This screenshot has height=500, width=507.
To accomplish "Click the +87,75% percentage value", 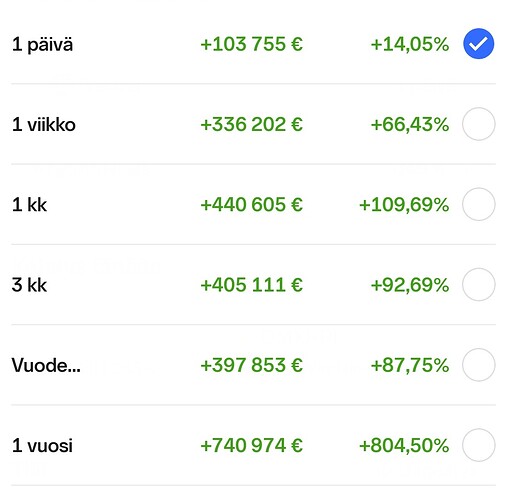I will [x=410, y=365].
